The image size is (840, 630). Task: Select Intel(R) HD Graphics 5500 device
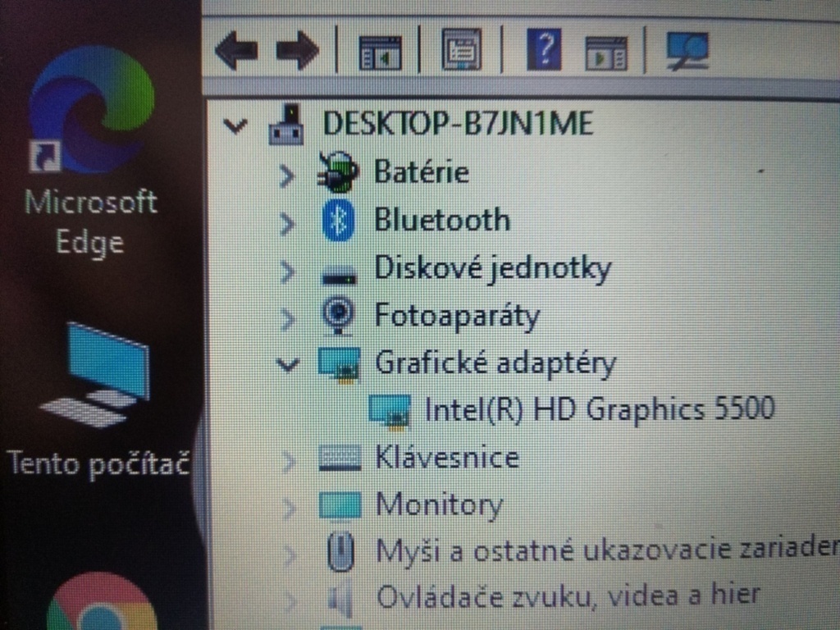[599, 409]
